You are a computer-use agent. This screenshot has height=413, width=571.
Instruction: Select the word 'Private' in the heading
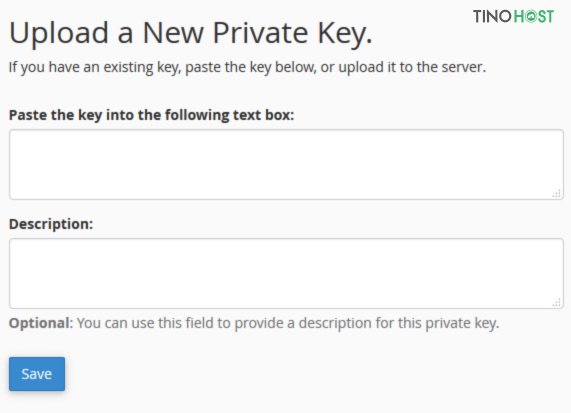(260, 33)
